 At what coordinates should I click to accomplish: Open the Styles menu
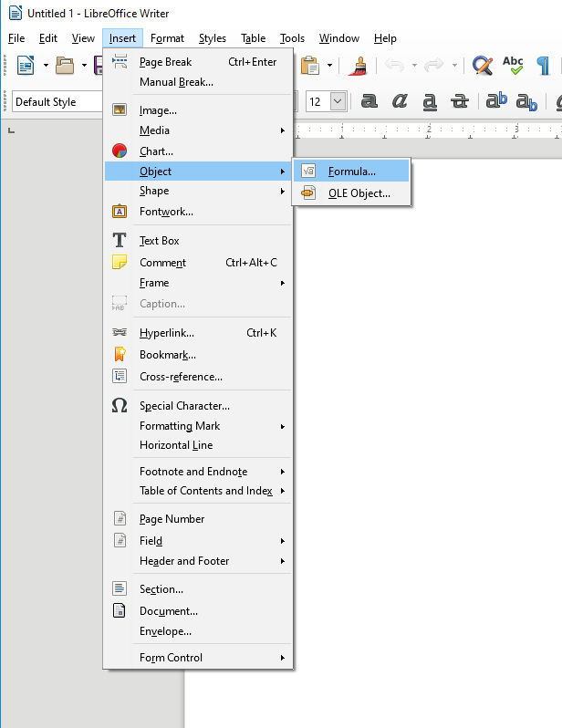[213, 38]
